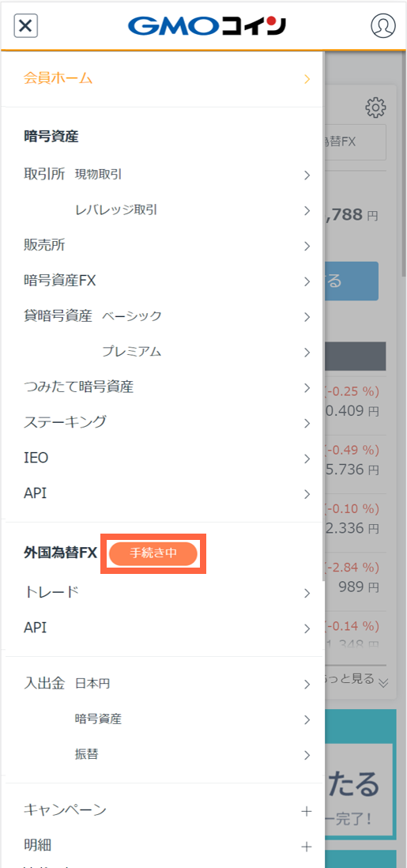Select プレミアム lending option
Image resolution: width=407 pixels, height=868 pixels.
coord(163,352)
